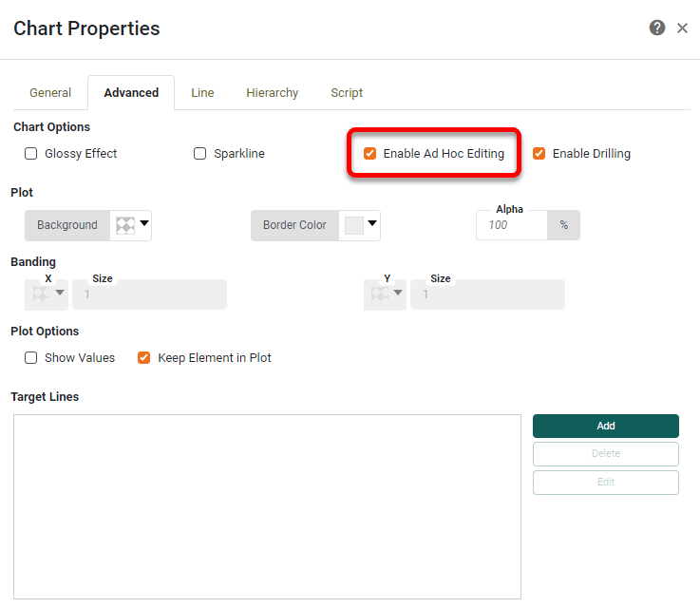Switch to the General tab

(50, 93)
